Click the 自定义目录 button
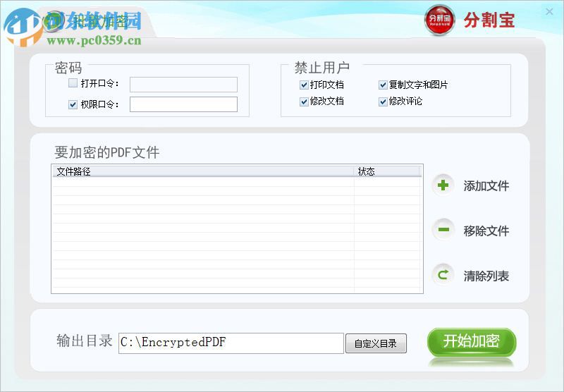Image resolution: width=564 pixels, height=392 pixels. tap(376, 343)
